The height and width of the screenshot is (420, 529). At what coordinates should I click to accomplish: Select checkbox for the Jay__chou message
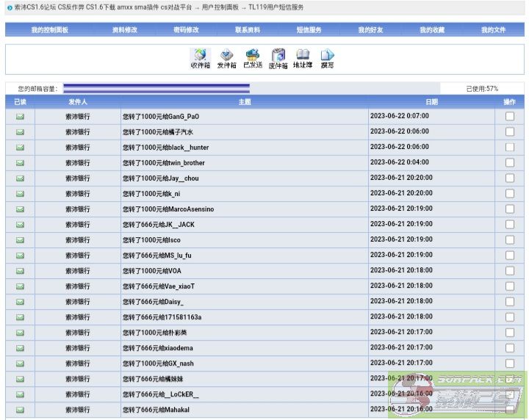[x=509, y=178]
